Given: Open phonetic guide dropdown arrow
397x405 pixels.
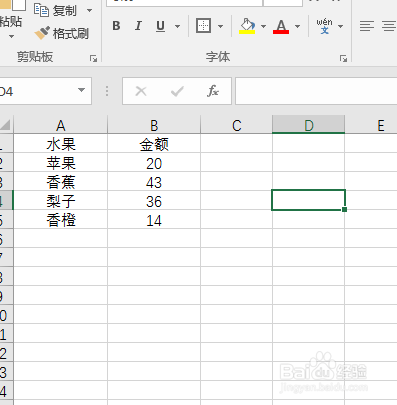Looking at the screenshot, I should (x=340, y=26).
